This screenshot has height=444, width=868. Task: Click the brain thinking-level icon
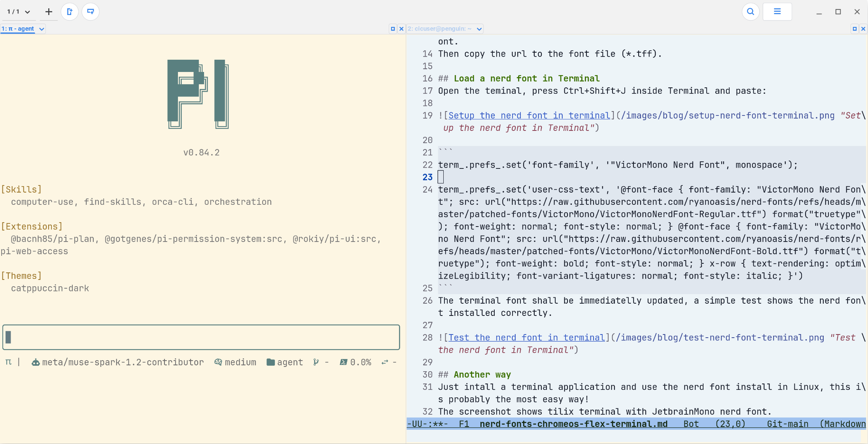218,362
